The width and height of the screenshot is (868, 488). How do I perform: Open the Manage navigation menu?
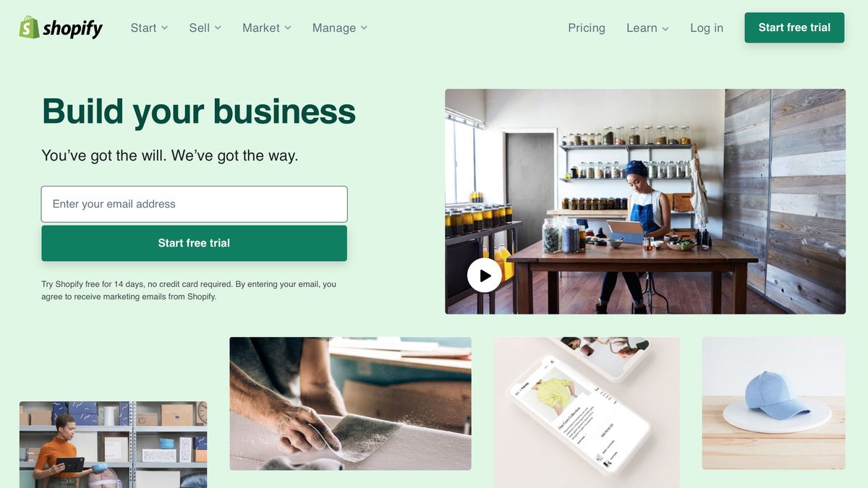[x=340, y=27]
